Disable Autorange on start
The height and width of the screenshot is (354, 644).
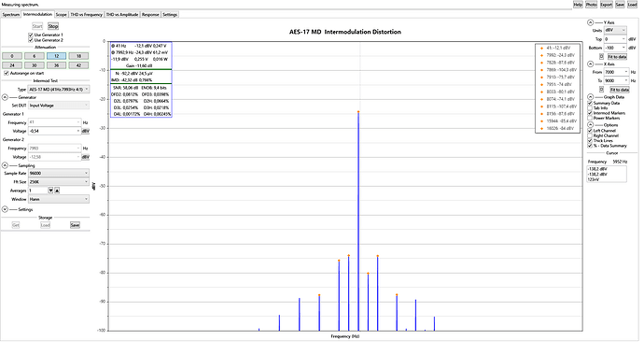tap(7, 73)
